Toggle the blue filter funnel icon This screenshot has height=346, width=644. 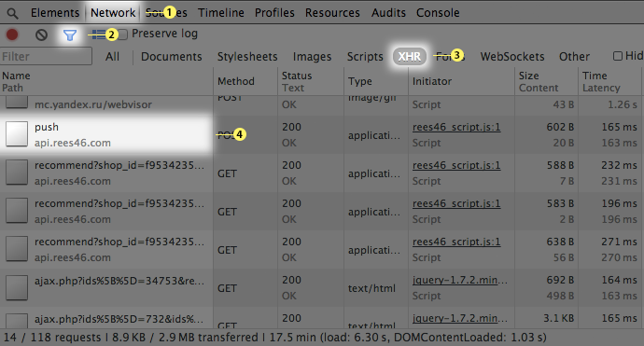pyautogui.click(x=70, y=35)
